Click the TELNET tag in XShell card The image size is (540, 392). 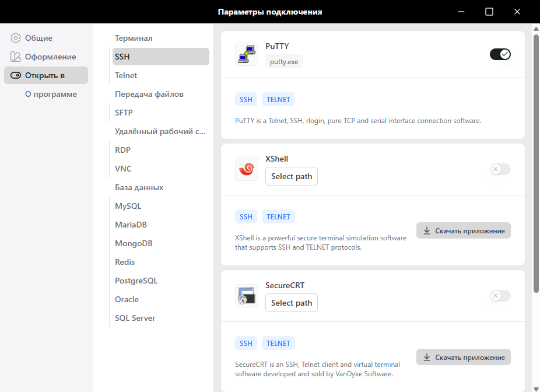click(x=278, y=216)
